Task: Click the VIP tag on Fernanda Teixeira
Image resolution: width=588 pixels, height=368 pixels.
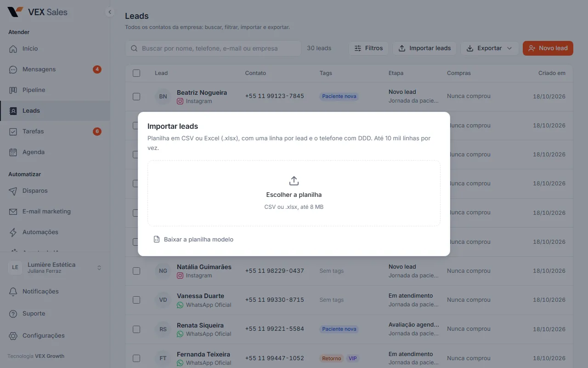Action: [x=352, y=358]
